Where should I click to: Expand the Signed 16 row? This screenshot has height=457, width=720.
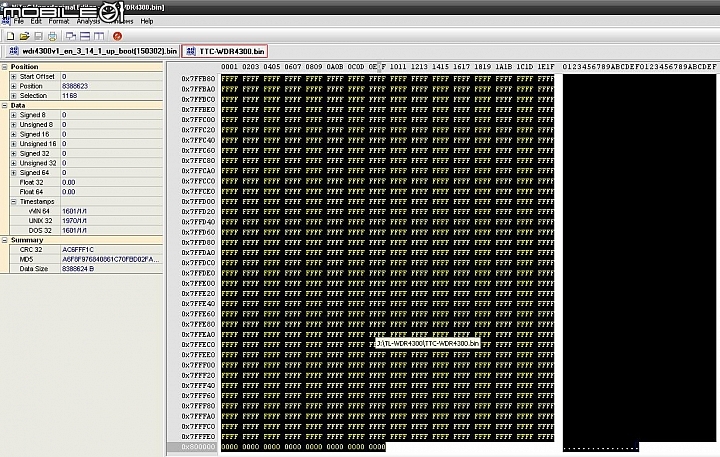tap(14, 134)
